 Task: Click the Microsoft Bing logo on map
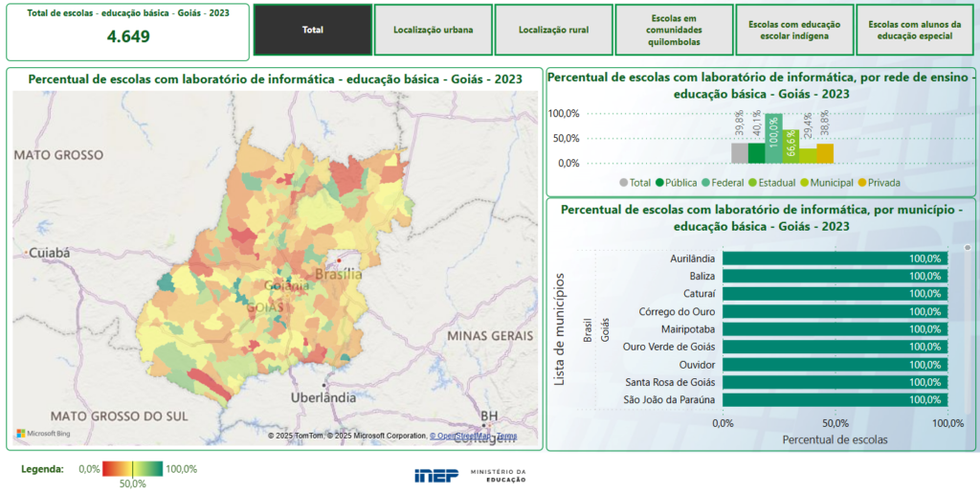[x=44, y=434]
